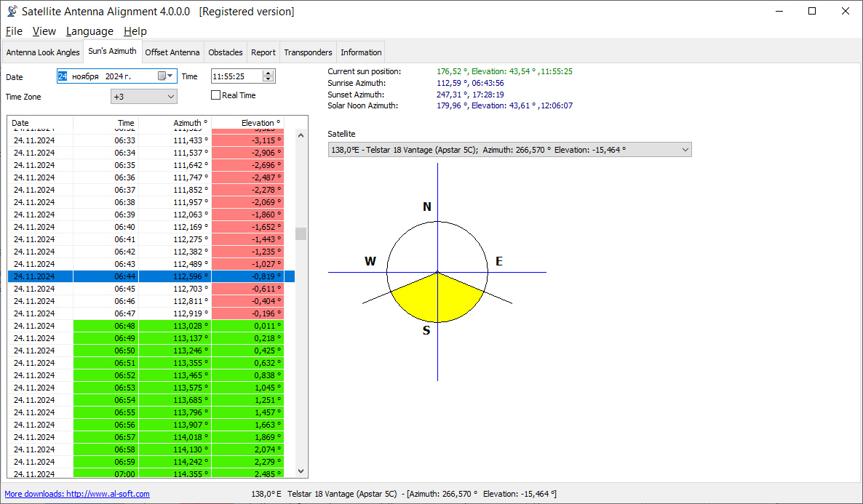Screen dimensions: 863x504
Task: Open the Satellite selection combo box
Action: coord(509,150)
